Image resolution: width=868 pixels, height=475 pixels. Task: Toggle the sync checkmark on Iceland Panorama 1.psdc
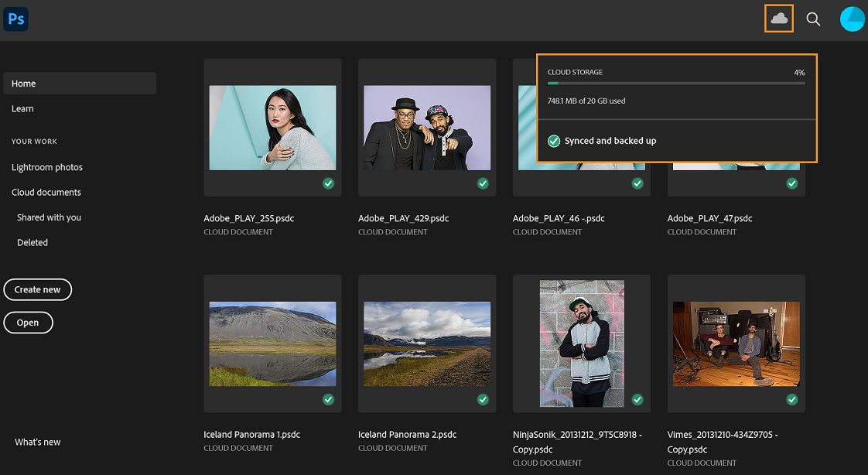(x=328, y=399)
